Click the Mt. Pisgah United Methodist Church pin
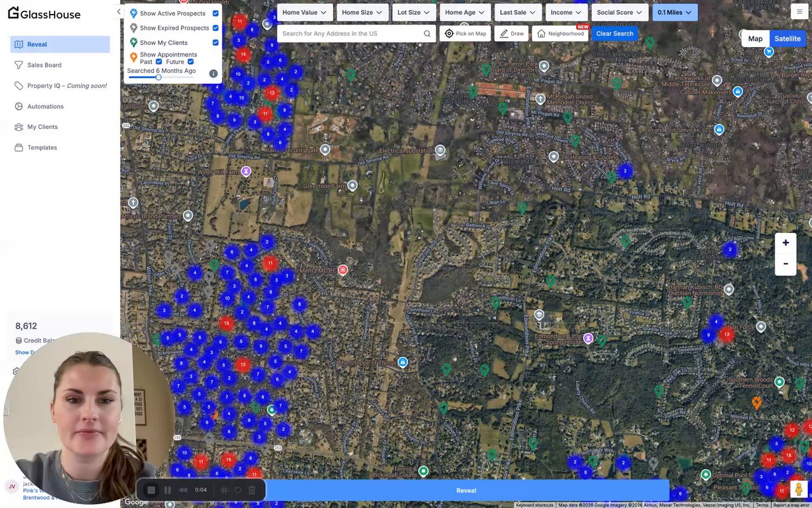Screen dimensions: 812x508 540,99
